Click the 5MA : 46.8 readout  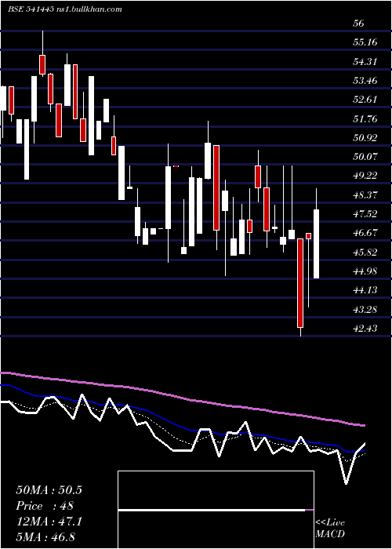click(45, 536)
